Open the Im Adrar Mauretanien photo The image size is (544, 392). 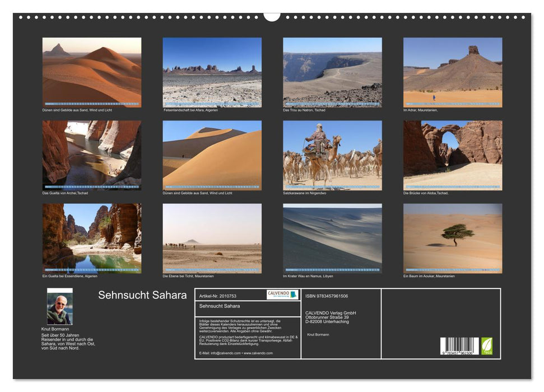tap(452, 70)
